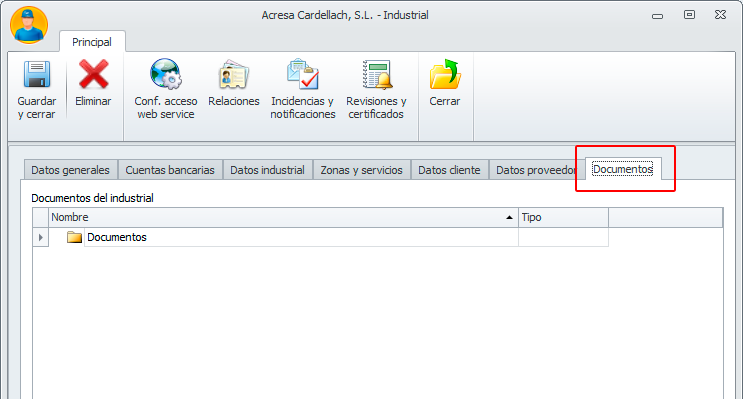Click the red X Eliminar icon
The width and height of the screenshot is (743, 399).
(x=93, y=74)
